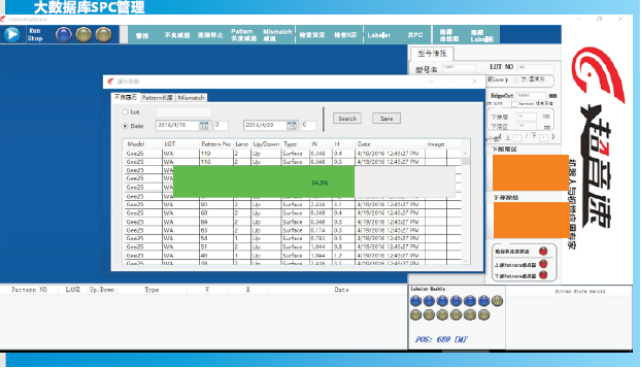Image resolution: width=642 pixels, height=369 pixels.
Task: Click the 关PC toolbar button
Action: tap(415, 35)
